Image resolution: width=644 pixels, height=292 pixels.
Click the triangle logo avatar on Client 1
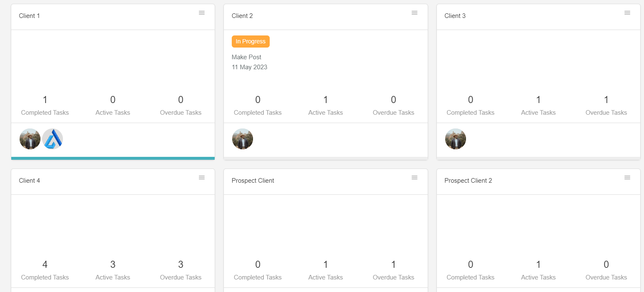pyautogui.click(x=53, y=138)
